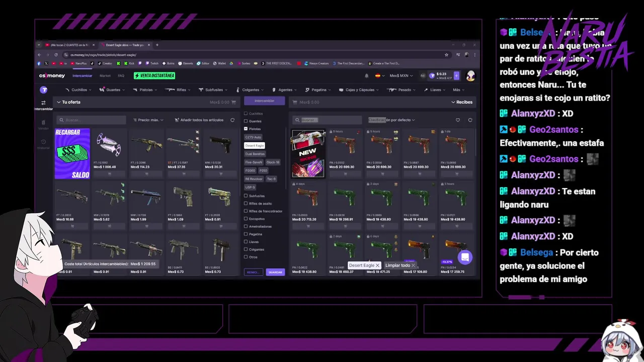Open the browser three-dot menu
Image resolution: width=644 pixels, height=362 pixels.
click(474, 55)
